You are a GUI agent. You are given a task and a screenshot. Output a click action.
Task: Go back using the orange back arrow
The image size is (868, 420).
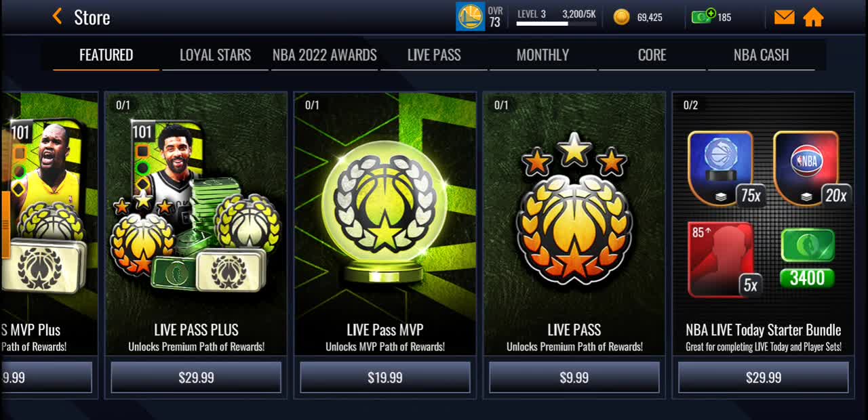tap(58, 16)
